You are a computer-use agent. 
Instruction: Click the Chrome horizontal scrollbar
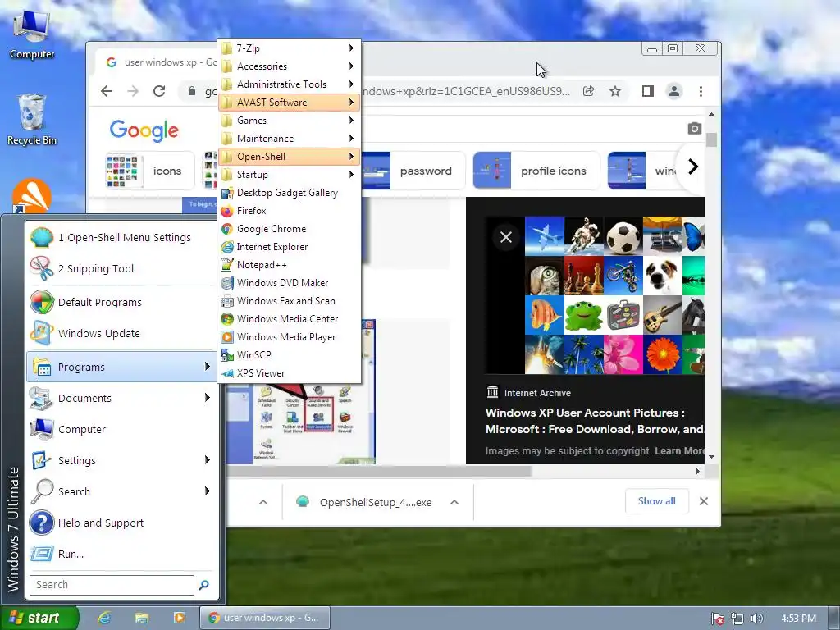(x=377, y=472)
